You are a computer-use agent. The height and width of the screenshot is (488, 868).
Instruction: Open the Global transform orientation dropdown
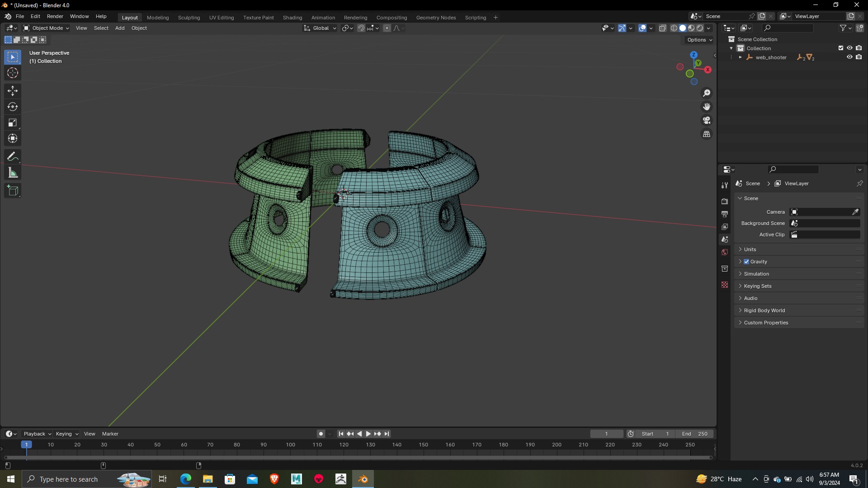320,28
